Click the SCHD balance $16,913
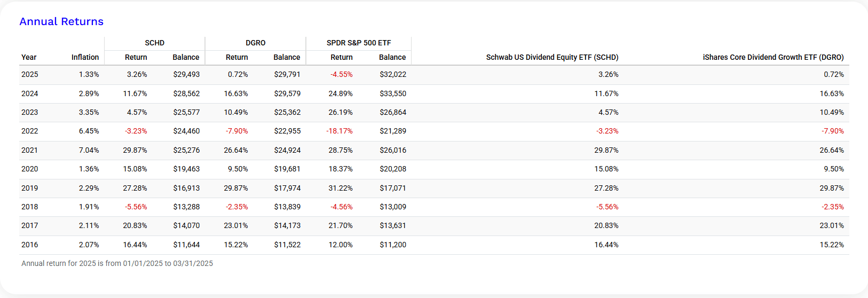The width and height of the screenshot is (868, 298). (x=186, y=188)
